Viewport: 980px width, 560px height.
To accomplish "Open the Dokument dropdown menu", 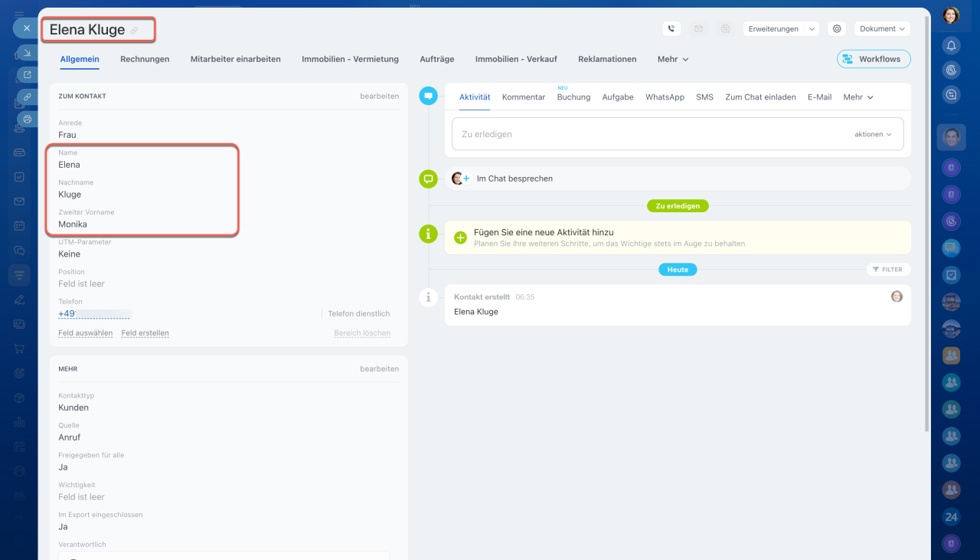I will [882, 28].
